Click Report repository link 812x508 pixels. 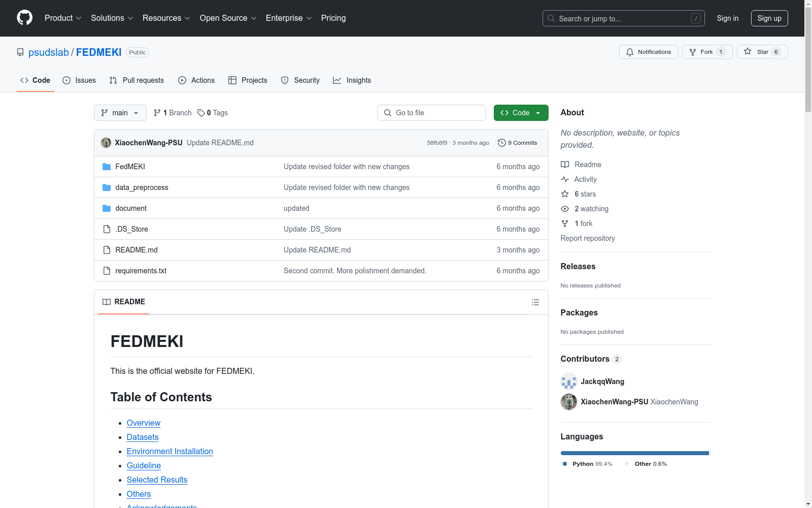[588, 238]
